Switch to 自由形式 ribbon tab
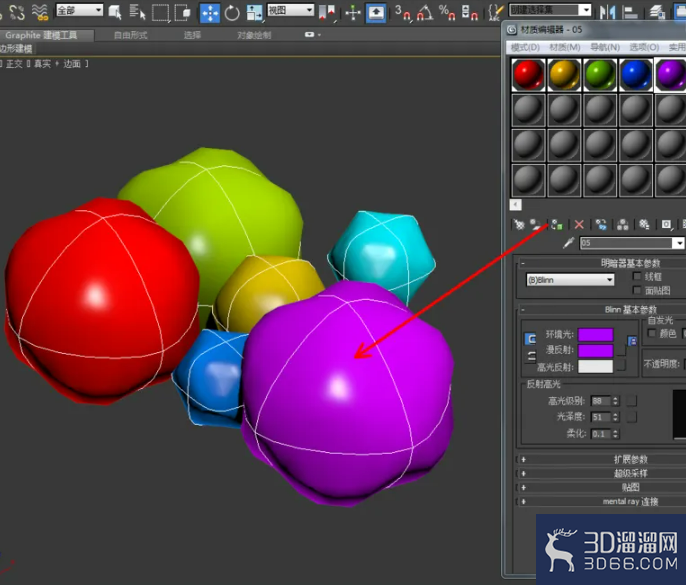 pyautogui.click(x=131, y=35)
